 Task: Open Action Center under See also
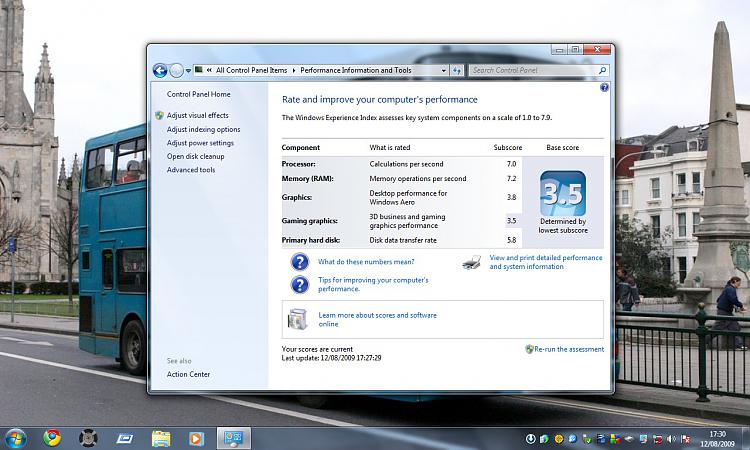tap(188, 374)
